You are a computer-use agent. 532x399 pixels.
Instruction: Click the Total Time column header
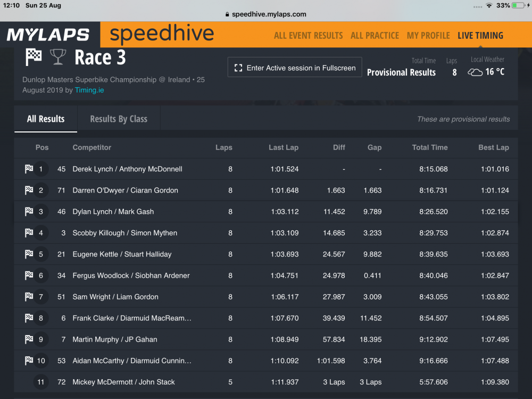click(x=430, y=147)
